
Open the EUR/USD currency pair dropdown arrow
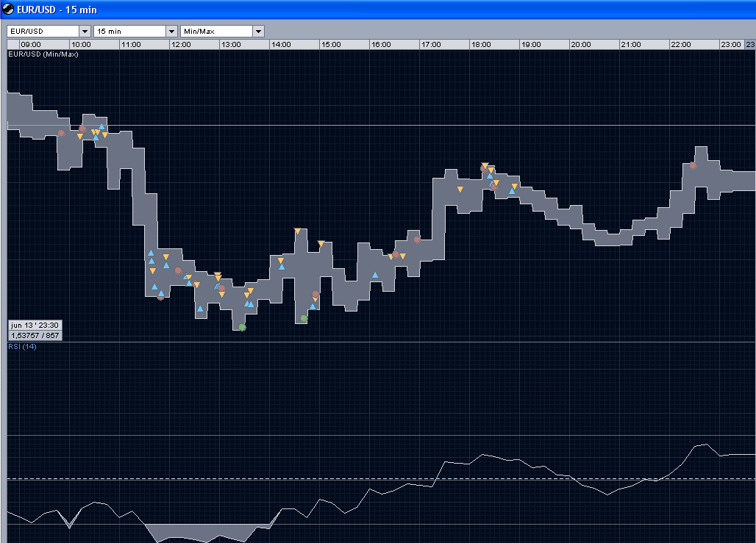click(85, 32)
